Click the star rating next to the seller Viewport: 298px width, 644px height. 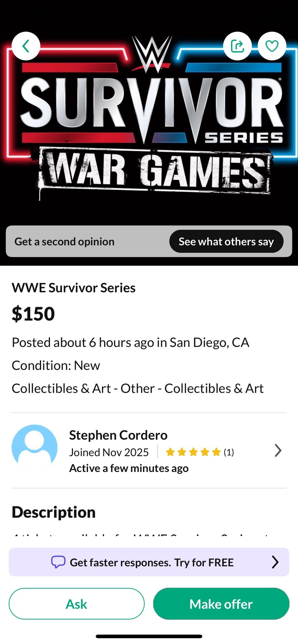pos(193,452)
